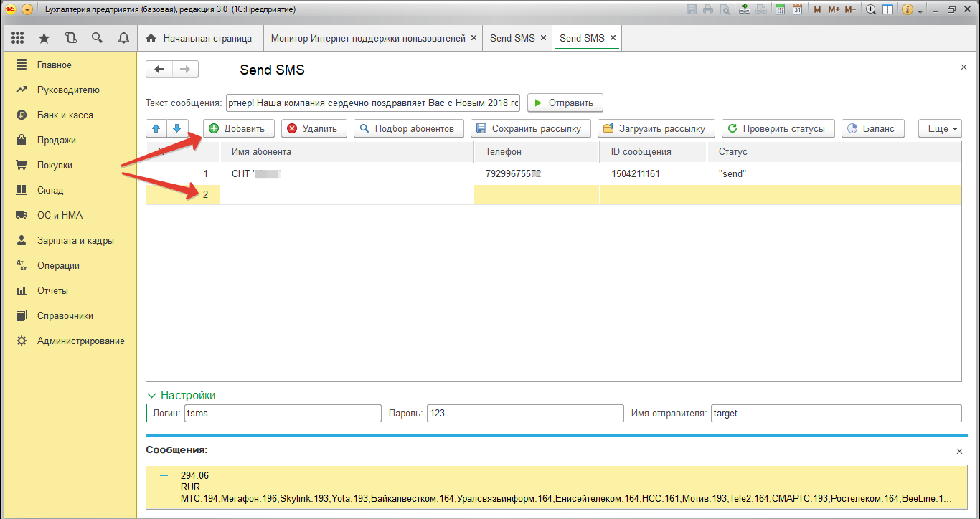Screen dimensions: 980x519
Task: Switch to Начальная страница tab
Action: (x=199, y=38)
